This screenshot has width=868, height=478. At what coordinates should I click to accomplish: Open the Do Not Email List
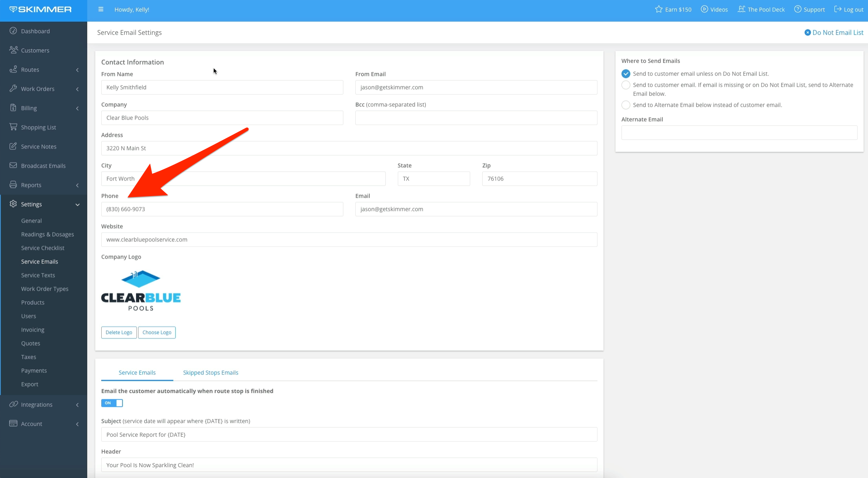[834, 32]
